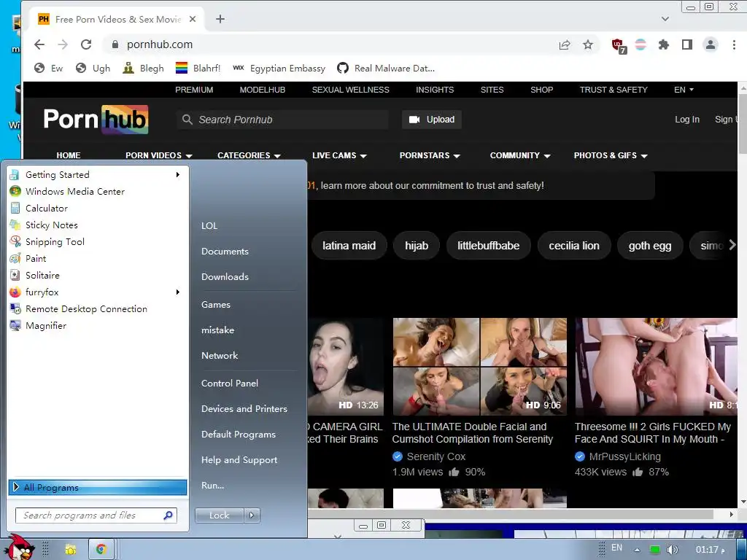Launch Remote Desktop Connection
This screenshot has height=560, width=747.
click(86, 309)
